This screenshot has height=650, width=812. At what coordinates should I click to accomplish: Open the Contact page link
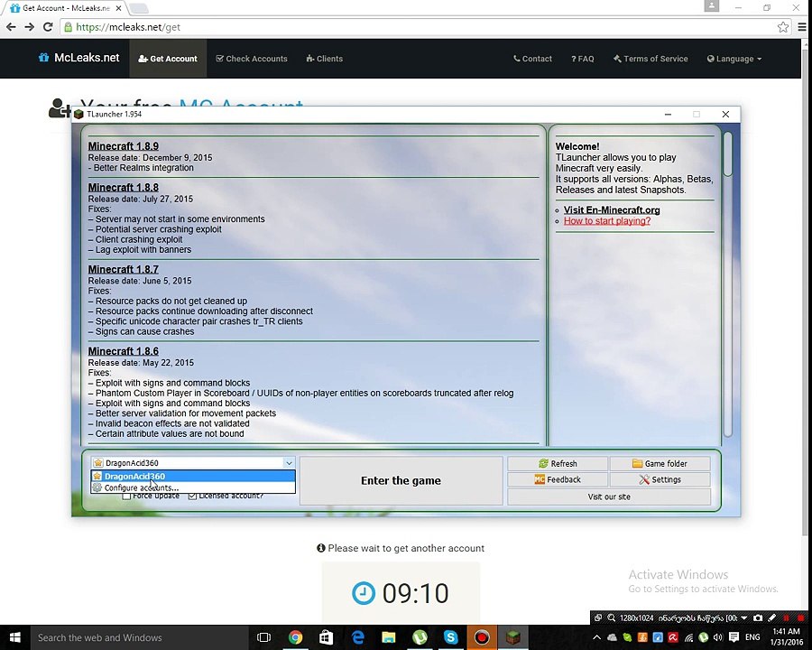point(532,59)
